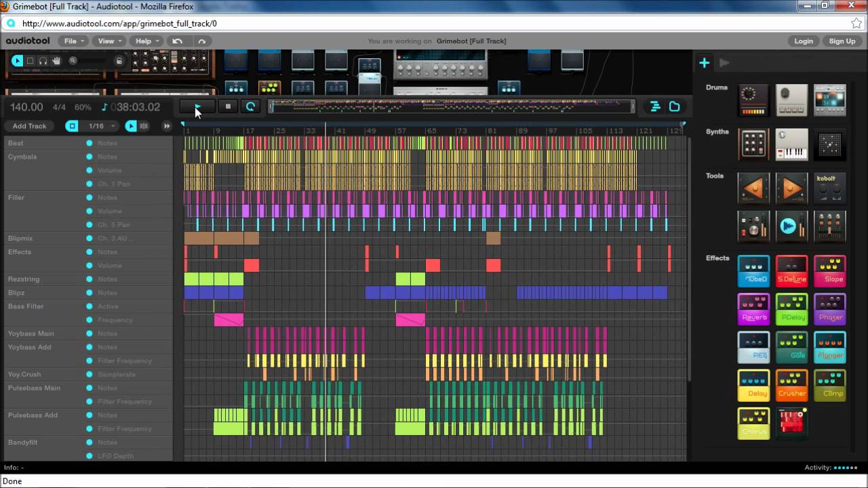Screen dimensions: 868x488
Task: Add the Chorus effect pedal
Action: click(x=753, y=423)
